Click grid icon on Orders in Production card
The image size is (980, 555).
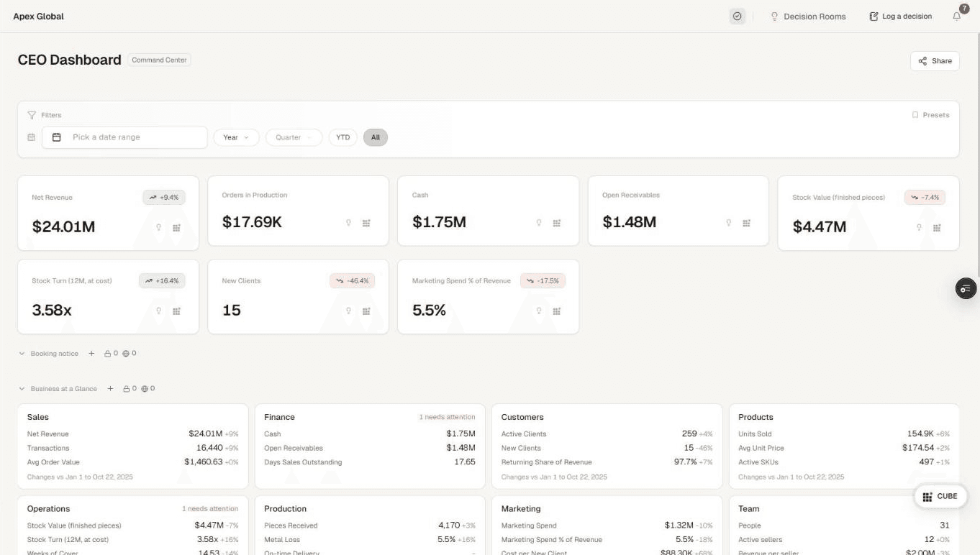pyautogui.click(x=366, y=223)
